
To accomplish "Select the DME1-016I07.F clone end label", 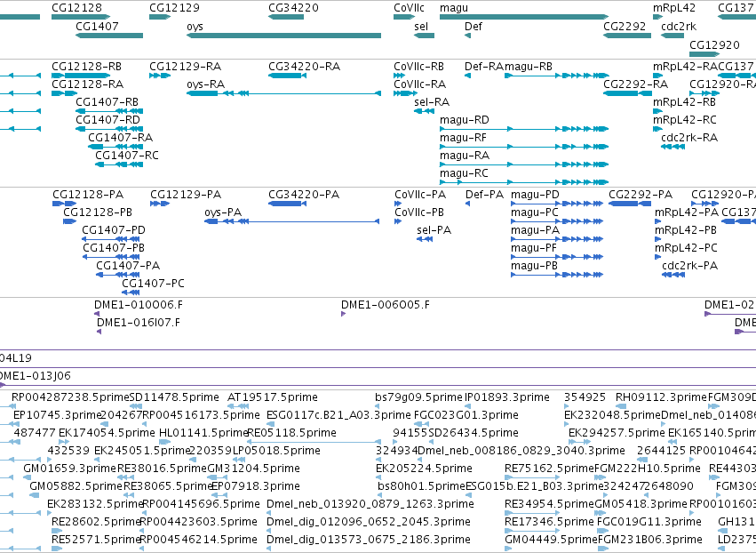I will pyautogui.click(x=139, y=323).
